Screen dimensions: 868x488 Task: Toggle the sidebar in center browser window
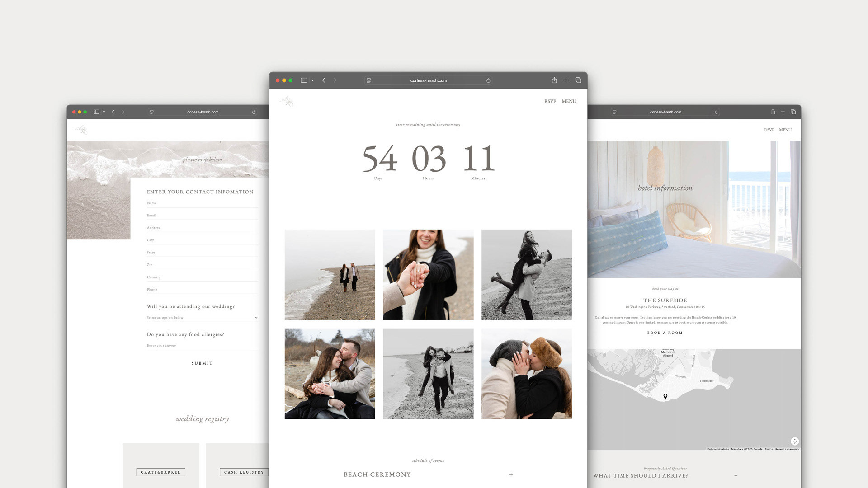click(x=304, y=80)
